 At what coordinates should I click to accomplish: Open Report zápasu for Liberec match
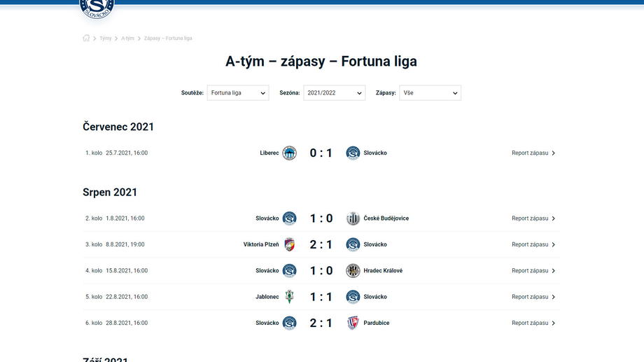[533, 153]
